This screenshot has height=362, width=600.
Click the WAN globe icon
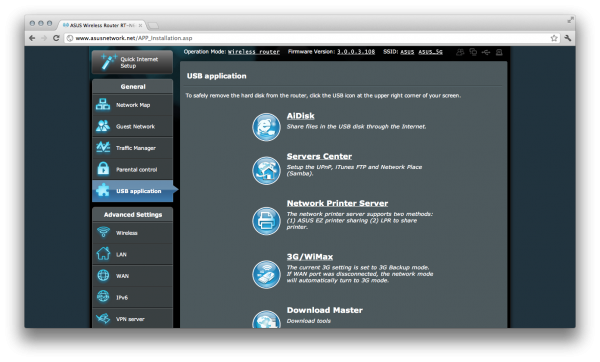[x=103, y=275]
